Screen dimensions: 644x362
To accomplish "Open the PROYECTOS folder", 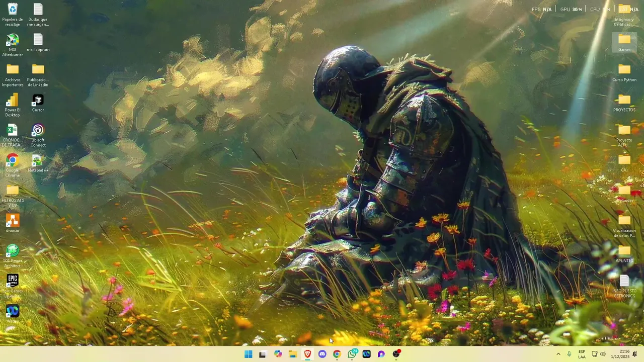I will click(624, 103).
